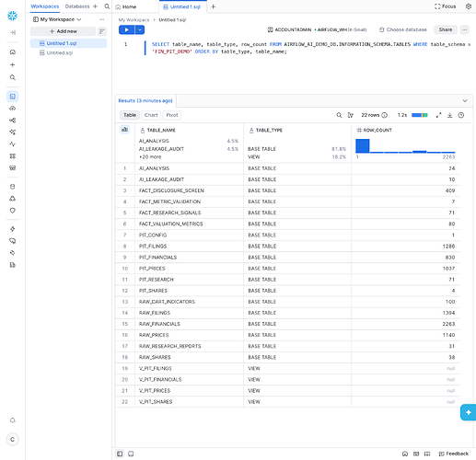Expand the results to full screen
Viewport: 476px width, 460px height.
tap(438, 115)
